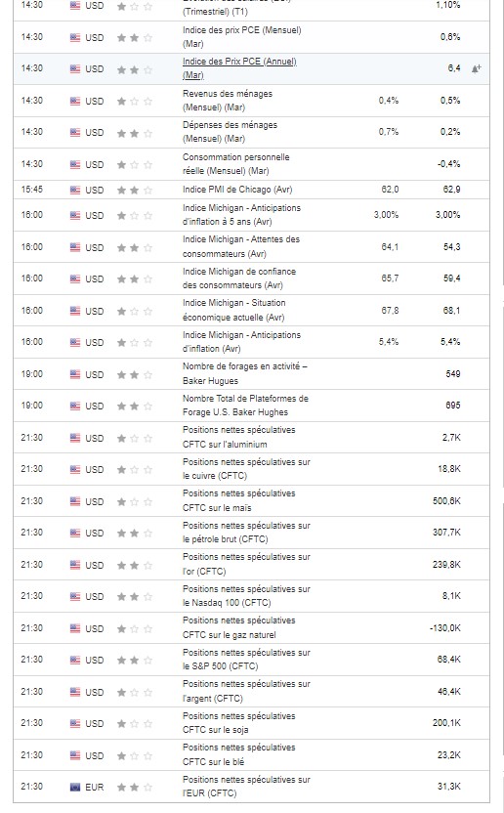Screen dimensions: 504x813
Task: Click US flag in the S&P 500 CFTC row
Action: (75, 660)
